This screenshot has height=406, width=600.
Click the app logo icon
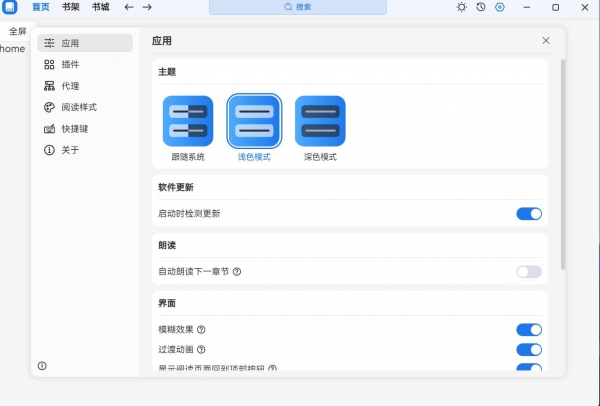pyautogui.click(x=10, y=7)
